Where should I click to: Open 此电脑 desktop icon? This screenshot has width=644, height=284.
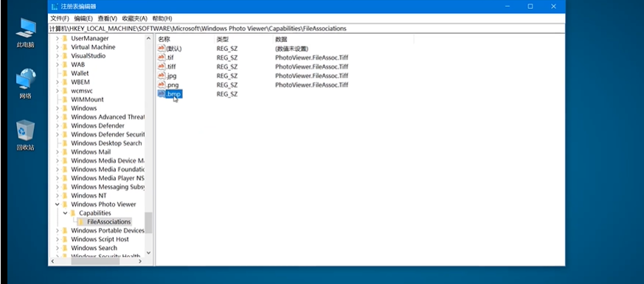point(26,33)
